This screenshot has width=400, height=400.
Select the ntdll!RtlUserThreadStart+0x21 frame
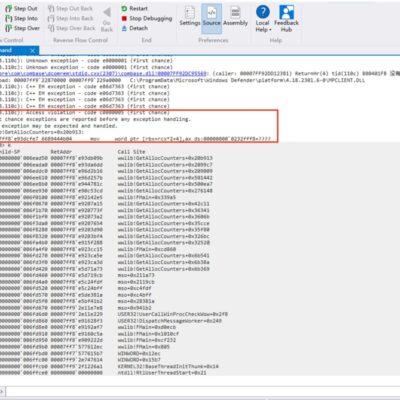[x=162, y=373]
